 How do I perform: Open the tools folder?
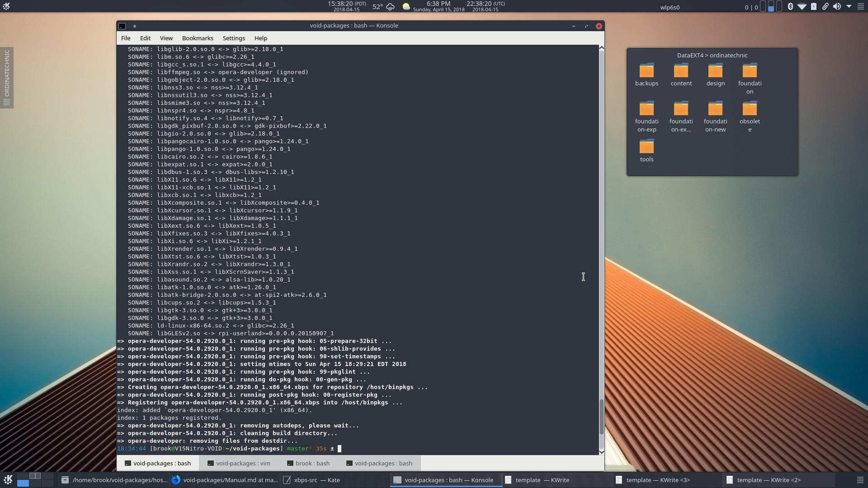click(646, 151)
